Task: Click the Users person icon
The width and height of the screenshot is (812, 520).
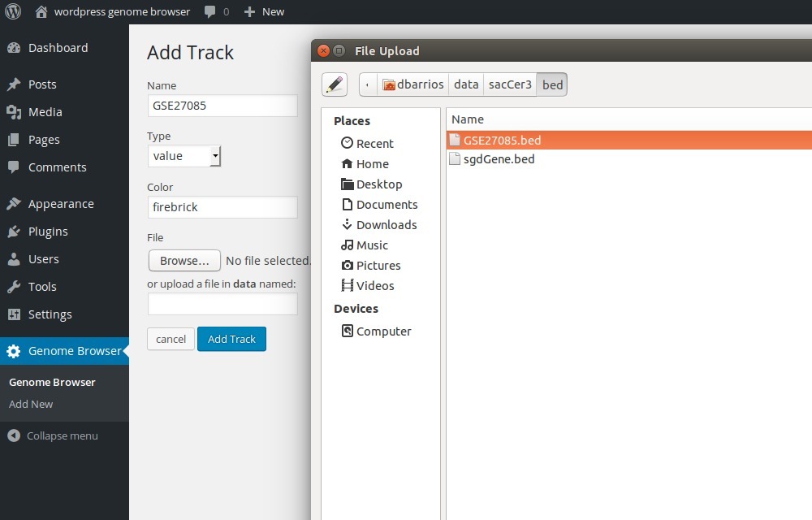Action: pyautogui.click(x=14, y=259)
